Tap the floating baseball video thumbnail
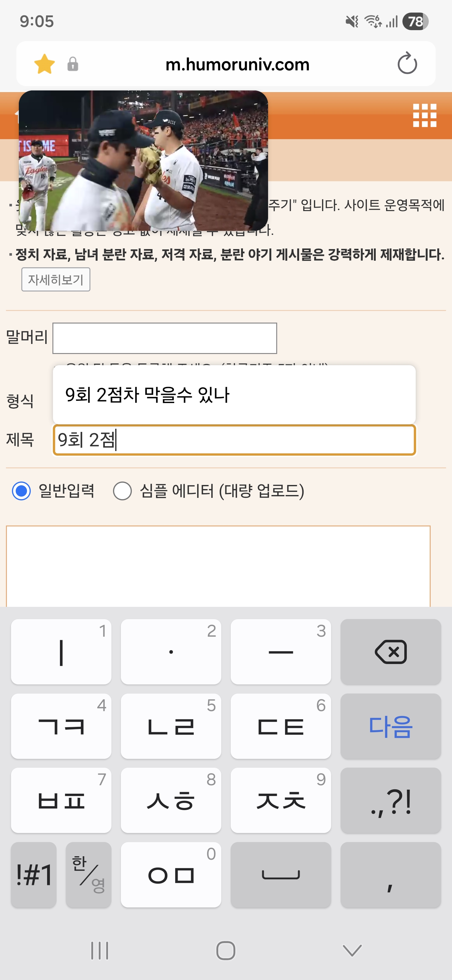The height and width of the screenshot is (980, 452). coord(143,161)
